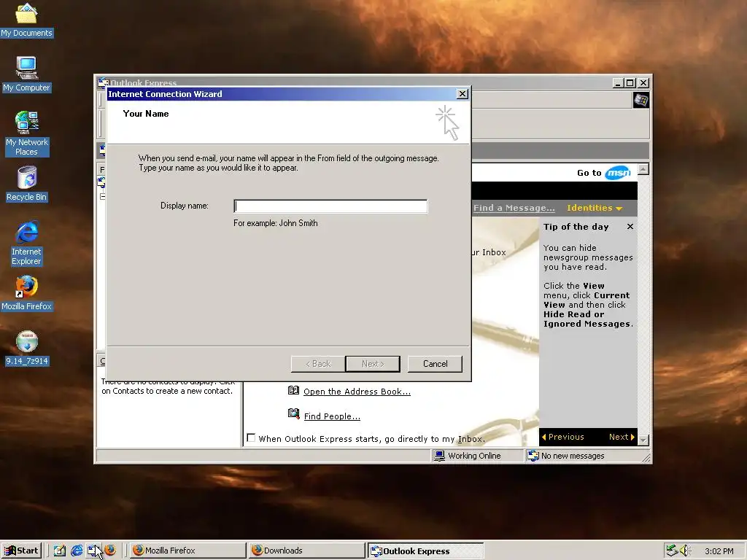Click the Find People link
The width and height of the screenshot is (747, 560).
point(332,416)
